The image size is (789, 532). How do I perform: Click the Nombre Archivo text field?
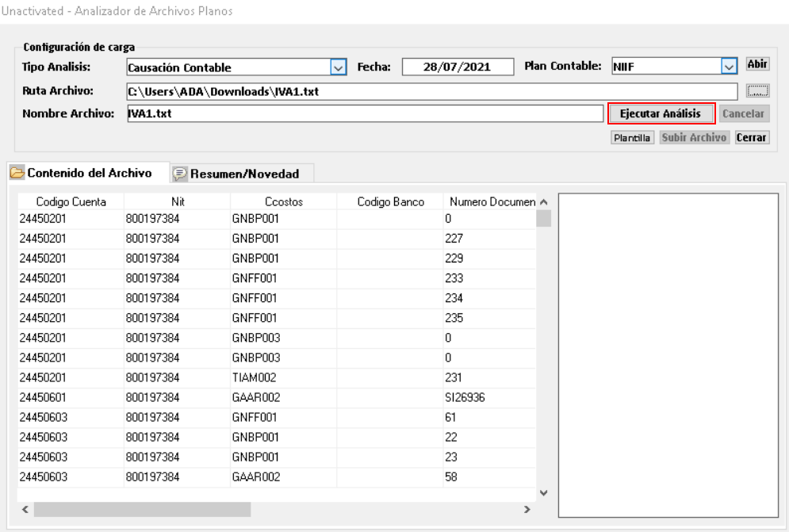click(x=363, y=114)
